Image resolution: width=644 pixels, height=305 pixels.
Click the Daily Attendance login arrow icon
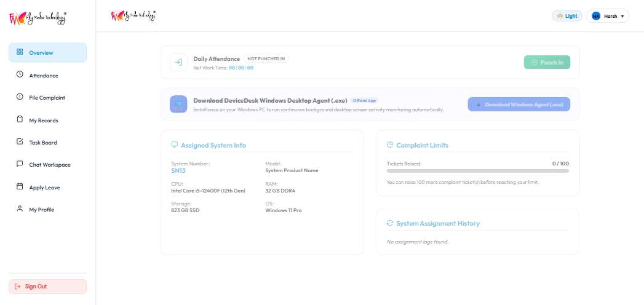pyautogui.click(x=178, y=62)
